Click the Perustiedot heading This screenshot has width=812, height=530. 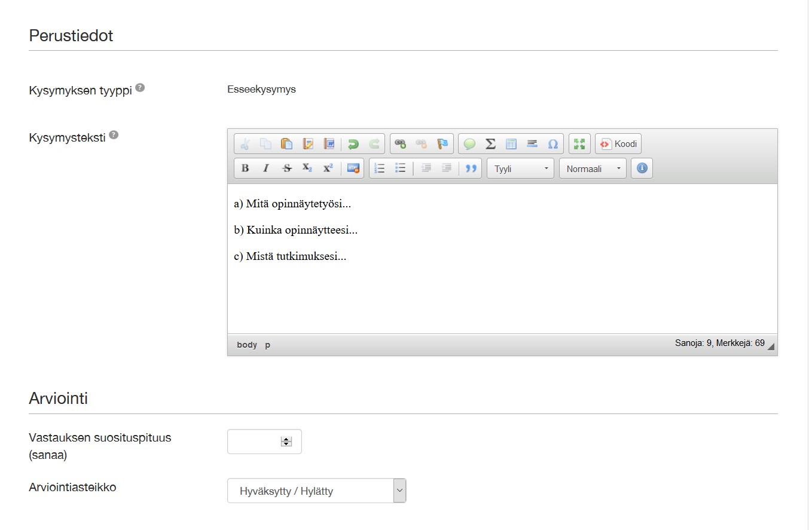[x=71, y=35]
